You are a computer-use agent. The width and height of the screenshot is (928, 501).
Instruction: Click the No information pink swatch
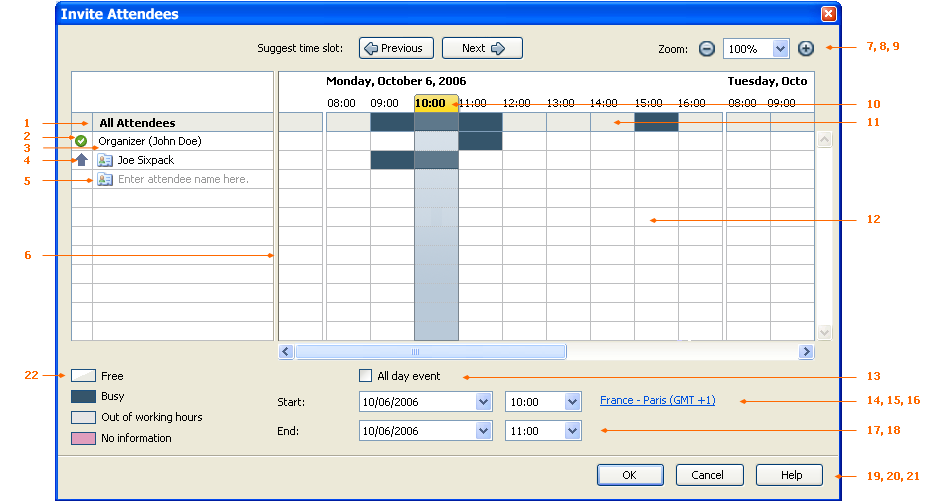pos(83,438)
